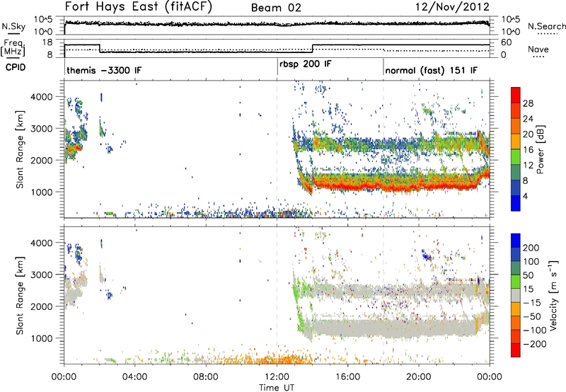Click the "12" power colorbar value
566x392 pixels.
point(528,165)
